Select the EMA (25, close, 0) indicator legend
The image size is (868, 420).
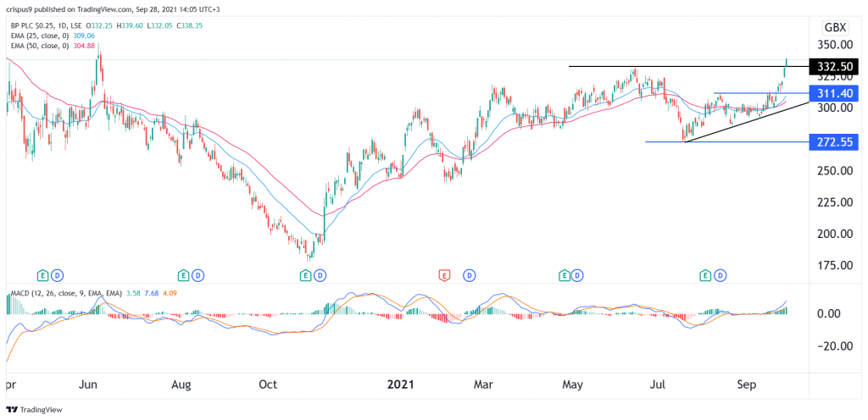coord(38,36)
